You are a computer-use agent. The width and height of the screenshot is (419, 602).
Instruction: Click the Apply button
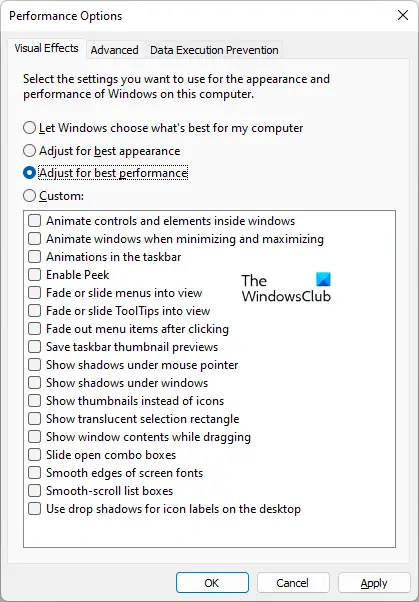point(374,583)
